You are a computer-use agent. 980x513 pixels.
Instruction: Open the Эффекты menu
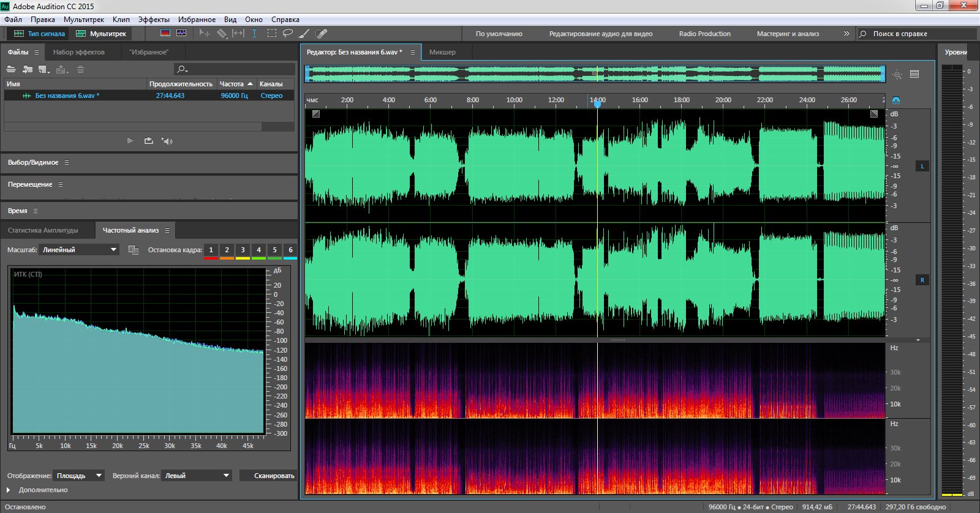pyautogui.click(x=154, y=20)
